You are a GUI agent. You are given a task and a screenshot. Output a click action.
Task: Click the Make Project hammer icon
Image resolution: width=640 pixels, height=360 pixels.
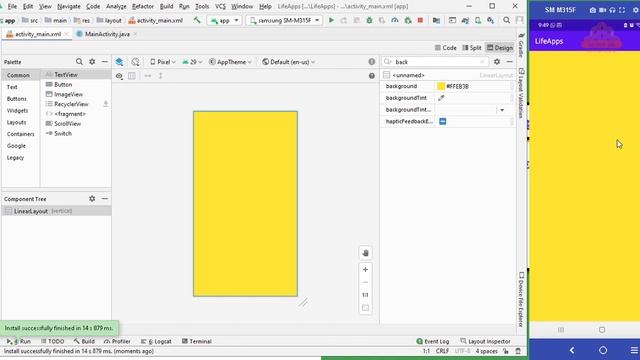pos(197,20)
